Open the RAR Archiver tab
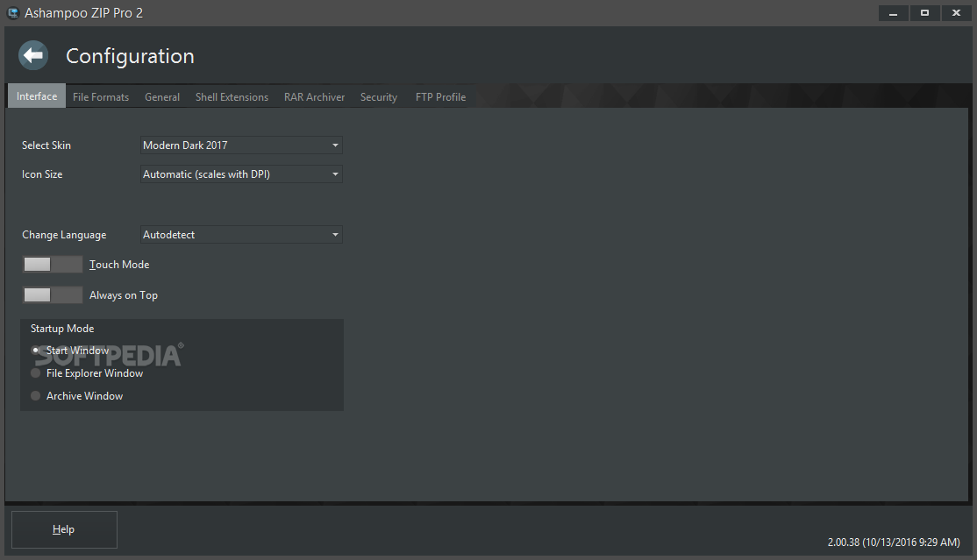Viewport: 977px width, 560px height. [x=314, y=96]
